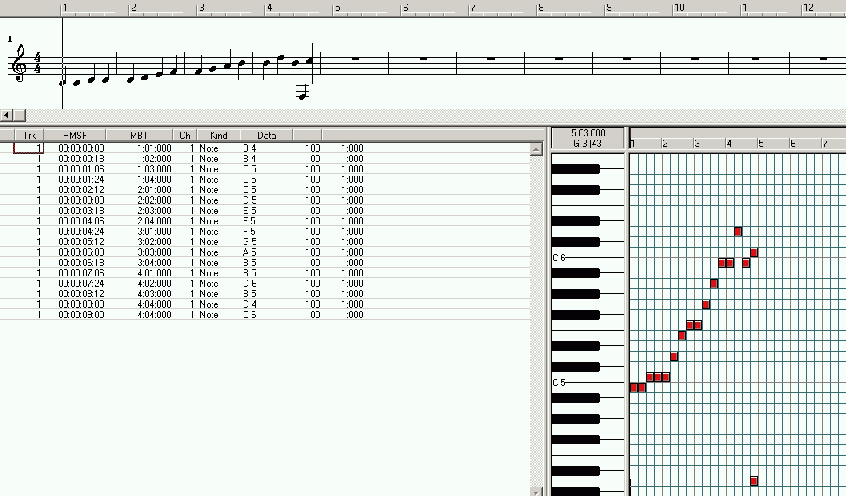Click the Data column header

(267, 134)
